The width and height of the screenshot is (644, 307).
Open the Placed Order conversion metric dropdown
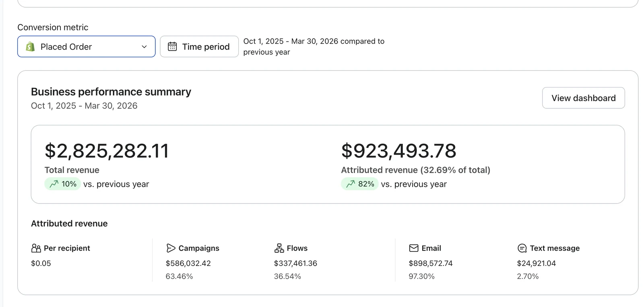(x=86, y=47)
